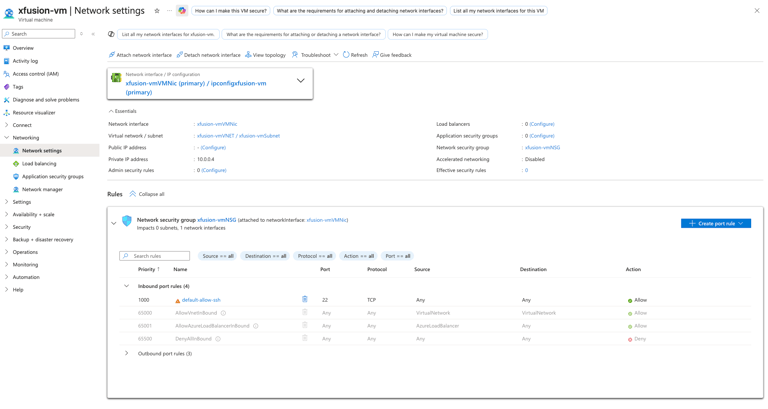Delete the default-allow-ssh rule via trash icon
Screen dimensions: 768x409
pos(305,299)
